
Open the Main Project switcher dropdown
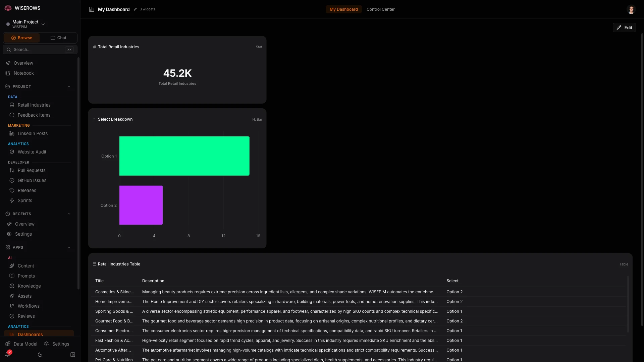43,24
